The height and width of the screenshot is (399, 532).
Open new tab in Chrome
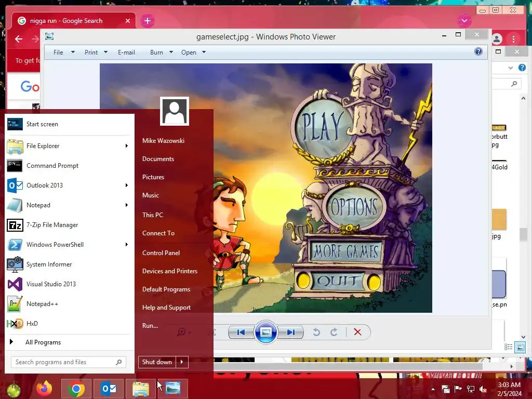point(147,21)
